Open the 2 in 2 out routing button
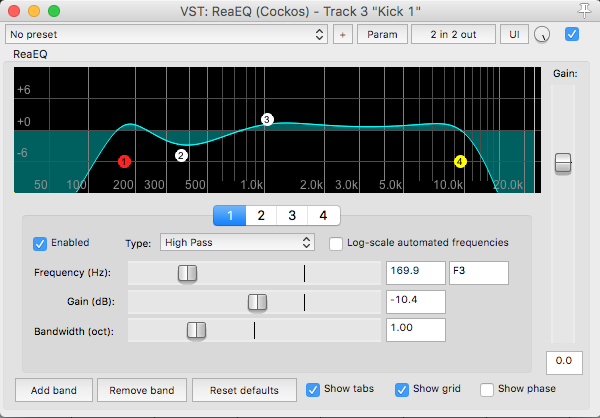The width and height of the screenshot is (600, 418). coord(453,34)
